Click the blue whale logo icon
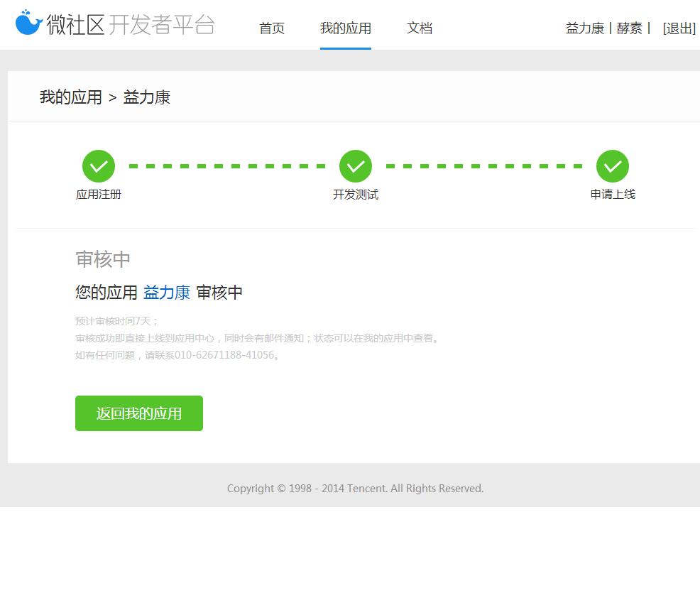 (x=28, y=22)
